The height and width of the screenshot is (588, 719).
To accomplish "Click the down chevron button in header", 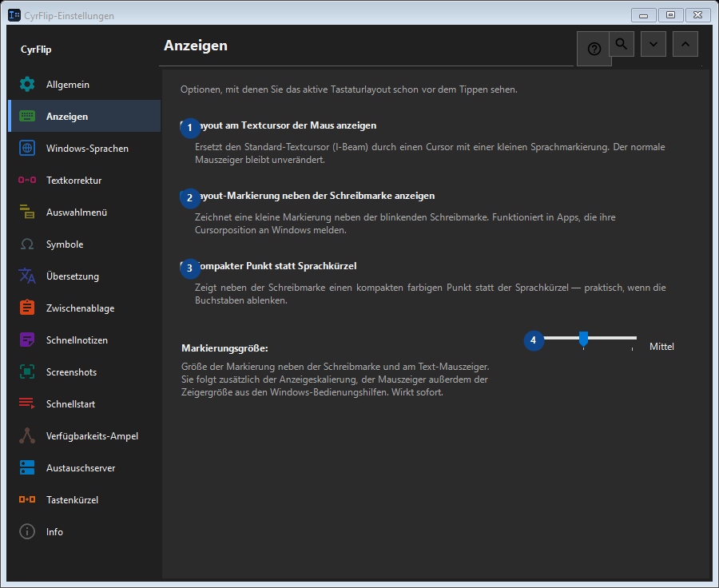I will (653, 44).
